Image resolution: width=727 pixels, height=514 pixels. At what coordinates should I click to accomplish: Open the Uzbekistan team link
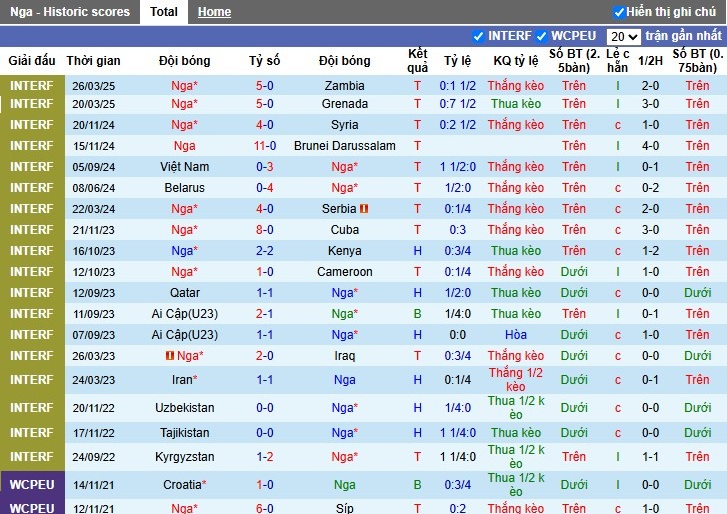click(184, 408)
